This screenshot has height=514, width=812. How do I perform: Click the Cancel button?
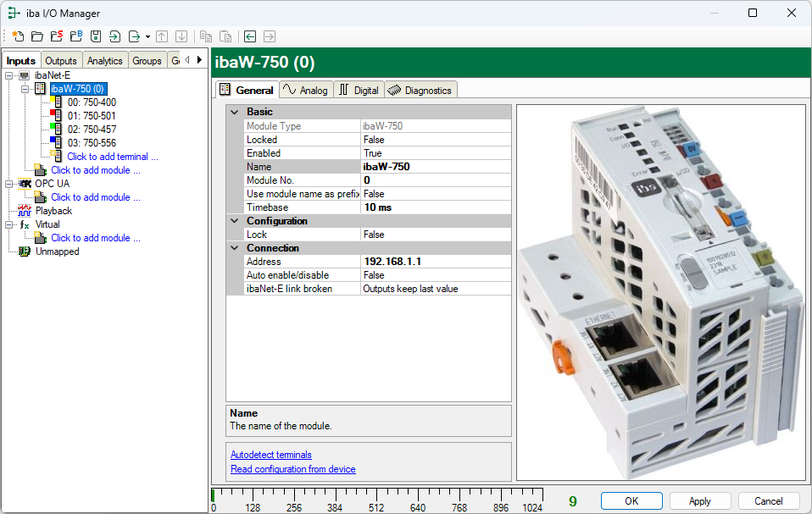point(768,501)
